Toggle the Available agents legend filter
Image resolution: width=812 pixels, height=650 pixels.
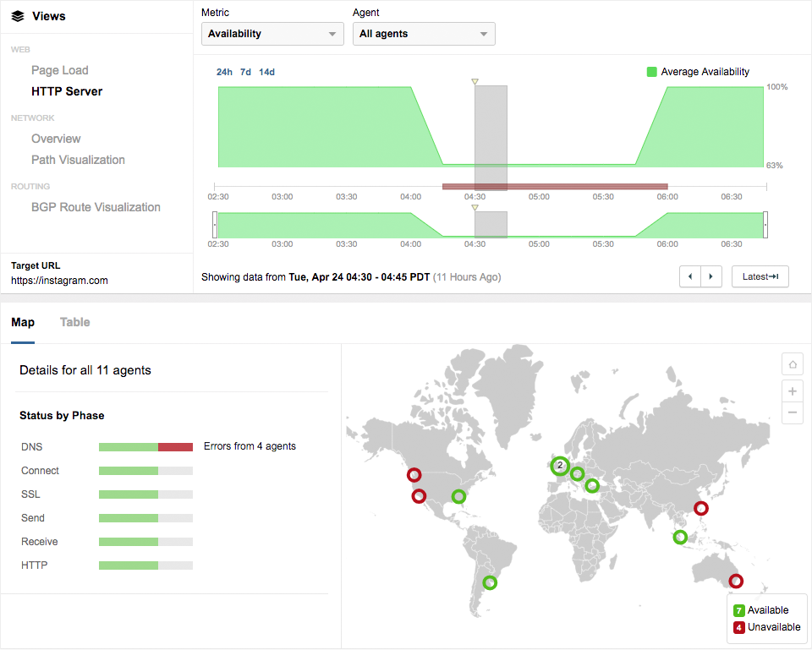point(738,610)
